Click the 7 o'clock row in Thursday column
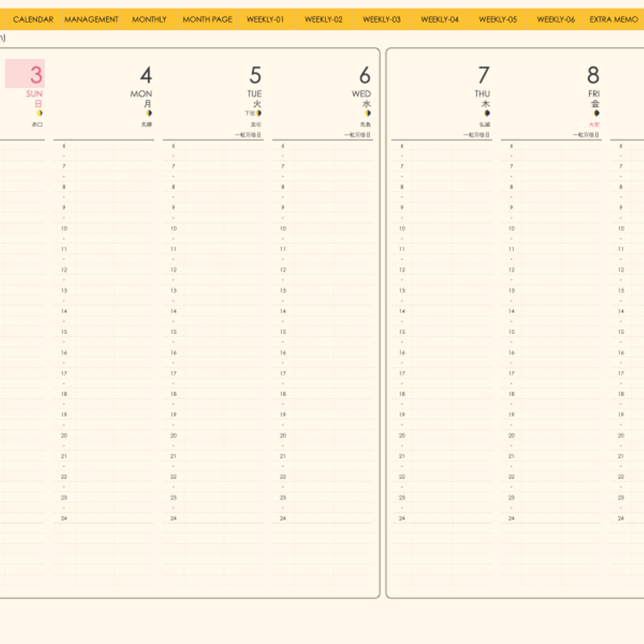644x644 pixels. click(x=442, y=167)
